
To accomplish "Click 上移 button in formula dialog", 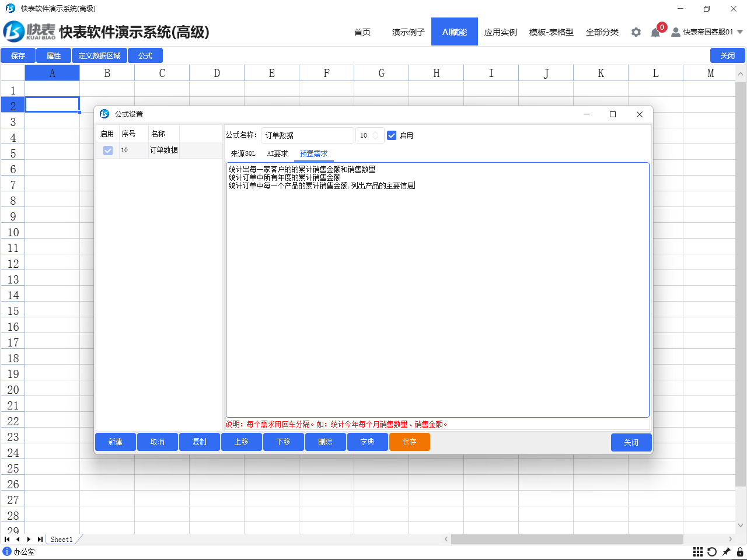I will [242, 442].
